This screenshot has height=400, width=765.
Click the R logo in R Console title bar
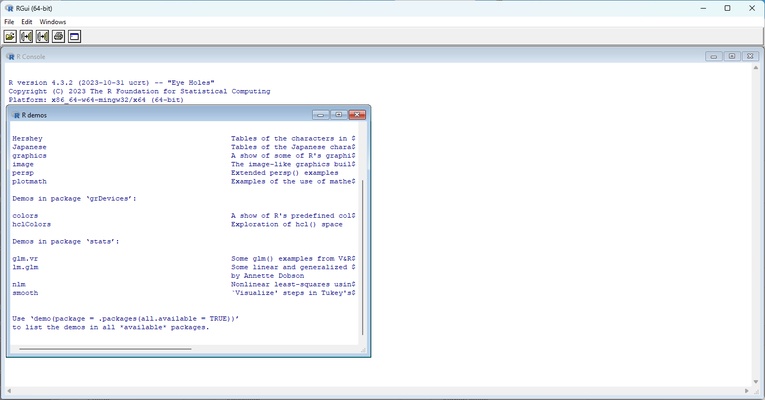10,57
